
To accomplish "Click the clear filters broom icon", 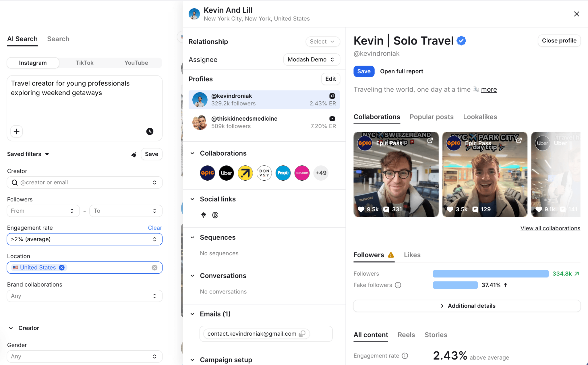I will tap(134, 155).
